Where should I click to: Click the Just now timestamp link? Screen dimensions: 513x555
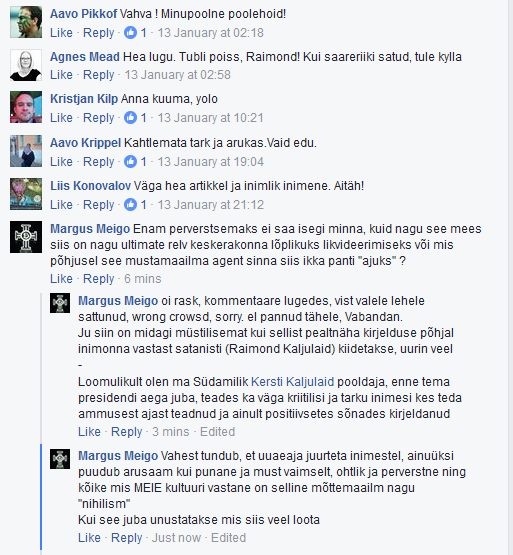pyautogui.click(x=176, y=537)
